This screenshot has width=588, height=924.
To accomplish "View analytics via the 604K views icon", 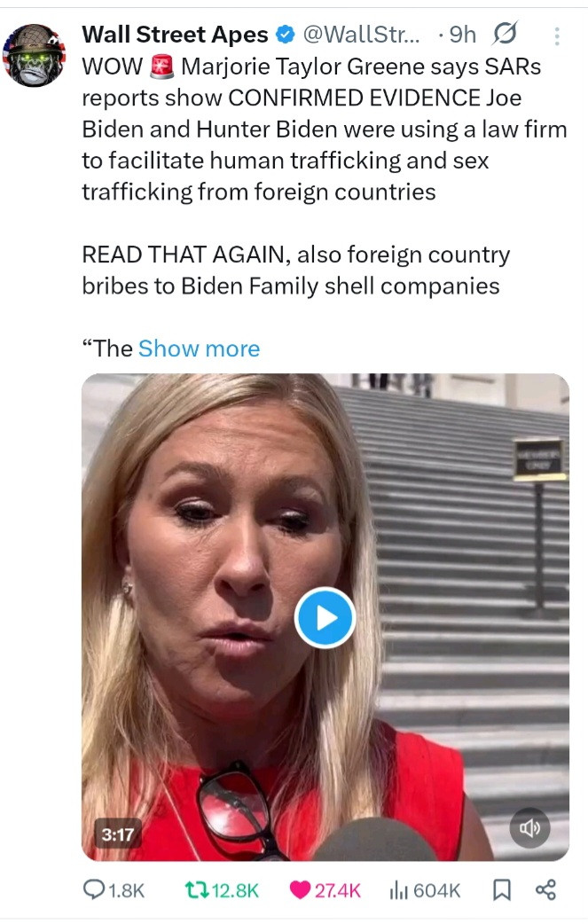I will [x=425, y=889].
